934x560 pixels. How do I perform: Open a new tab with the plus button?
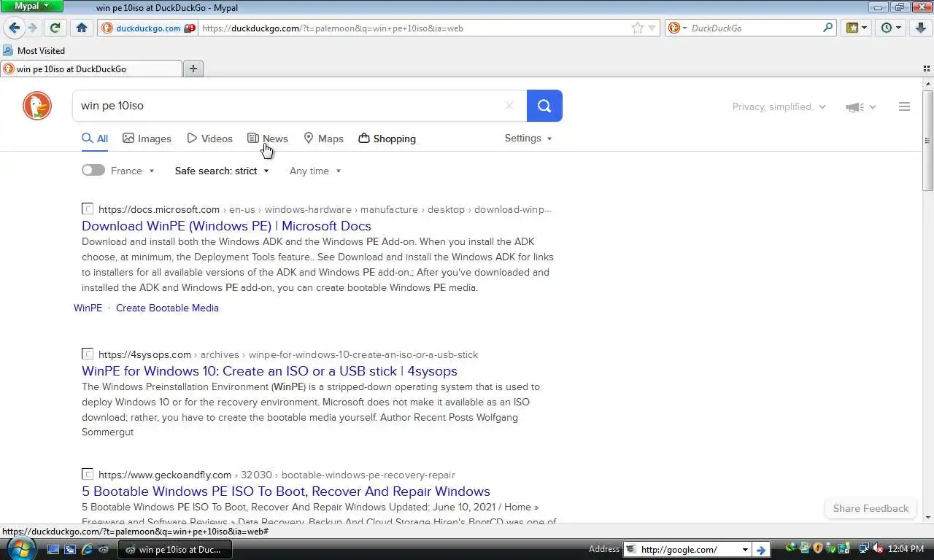(x=193, y=69)
